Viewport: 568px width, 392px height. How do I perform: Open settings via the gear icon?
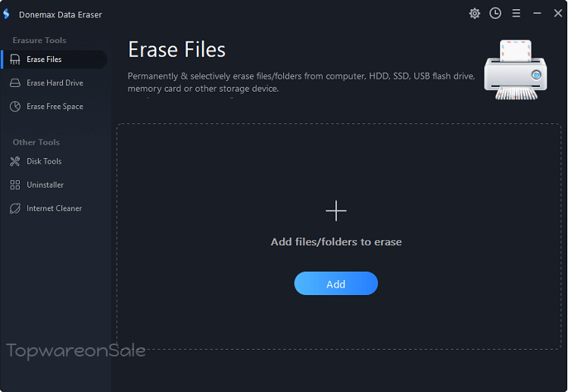click(x=475, y=14)
